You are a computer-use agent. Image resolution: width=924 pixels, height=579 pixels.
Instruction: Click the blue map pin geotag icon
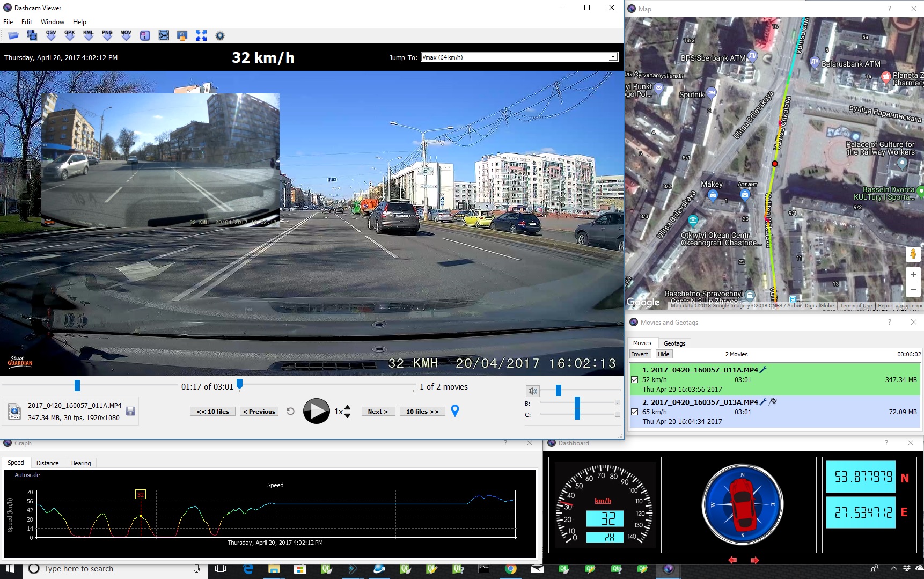(x=455, y=411)
